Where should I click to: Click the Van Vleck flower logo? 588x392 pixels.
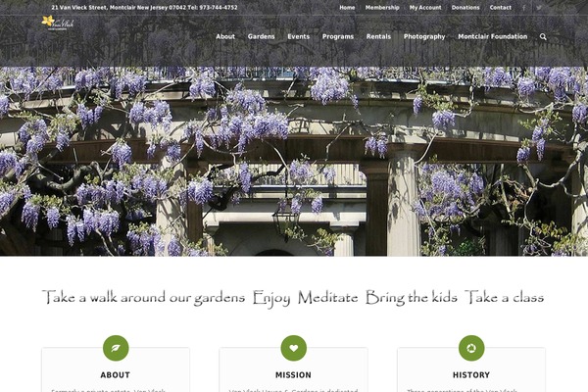coord(58,23)
